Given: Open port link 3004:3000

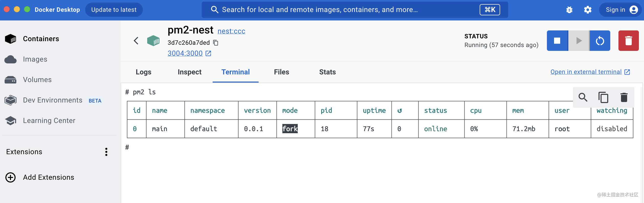Looking at the screenshot, I should 185,53.
